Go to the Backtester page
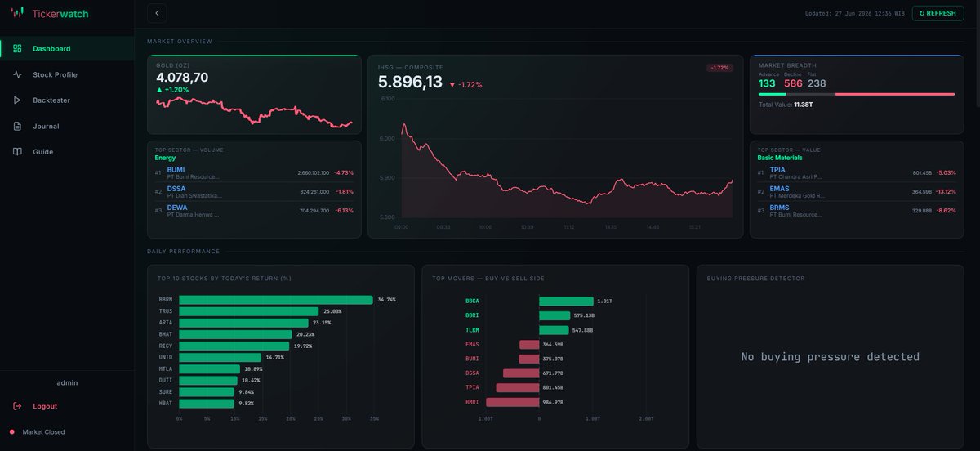This screenshot has height=451, width=980. [67, 100]
